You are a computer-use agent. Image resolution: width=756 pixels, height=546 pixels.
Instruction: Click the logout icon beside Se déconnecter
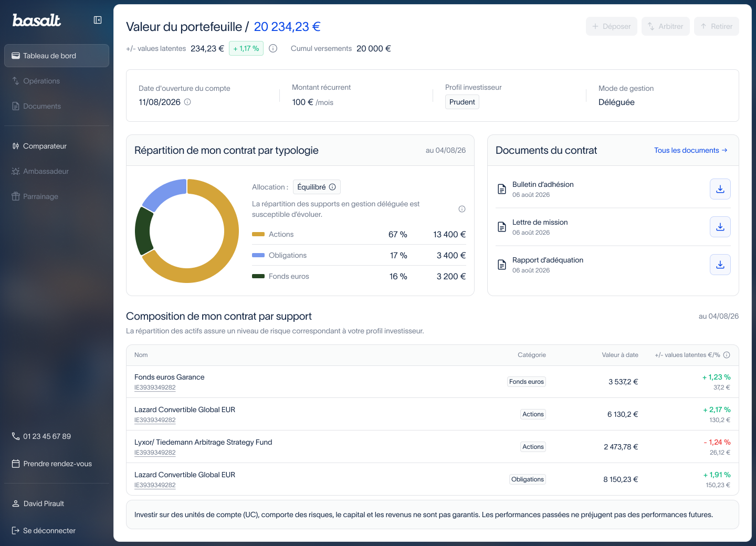coord(16,531)
